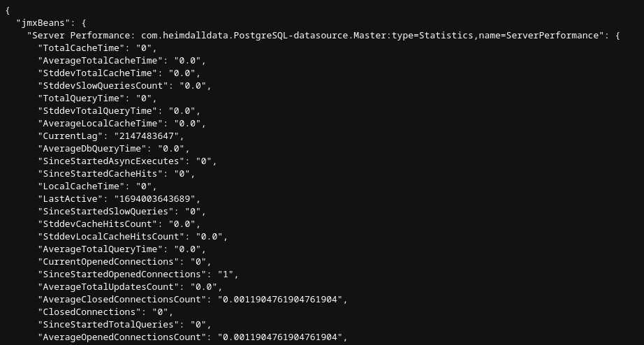Click the "TotalQueryTime" key

[81, 98]
